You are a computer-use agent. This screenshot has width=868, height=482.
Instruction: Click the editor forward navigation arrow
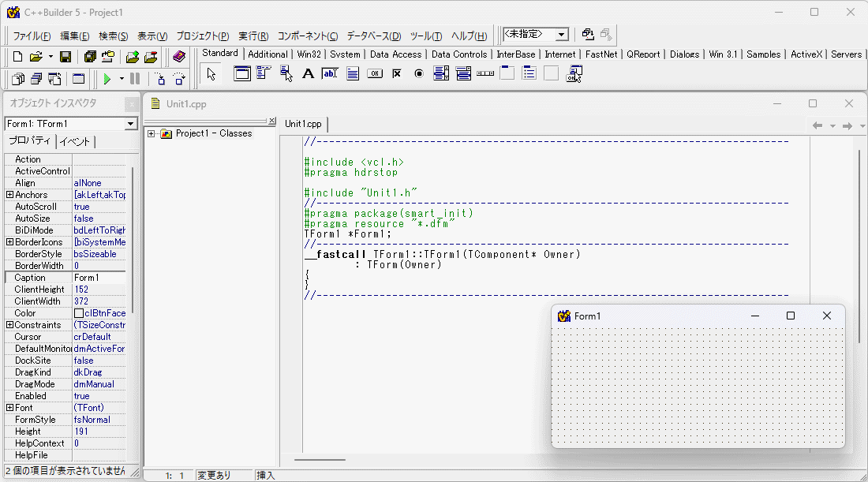tap(847, 125)
